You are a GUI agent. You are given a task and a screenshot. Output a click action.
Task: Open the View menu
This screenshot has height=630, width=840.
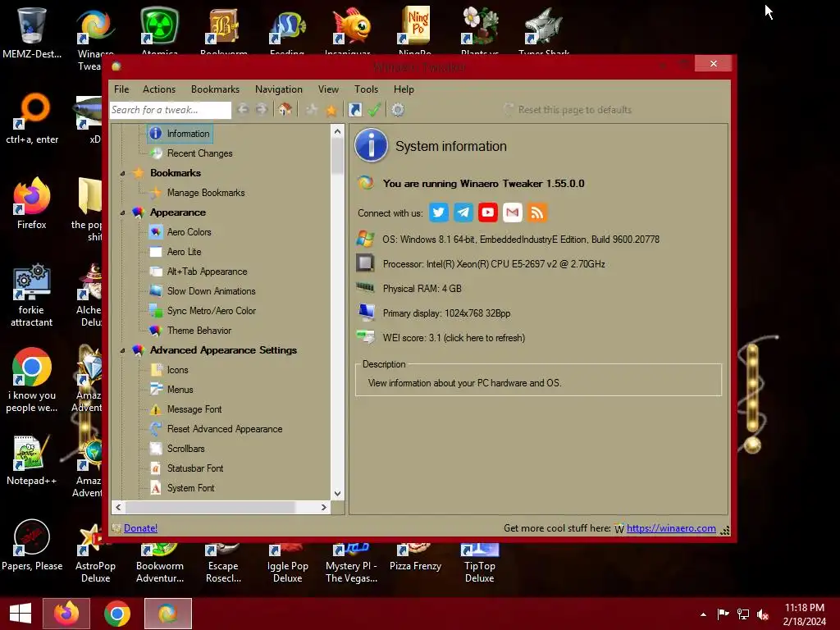[x=328, y=89]
